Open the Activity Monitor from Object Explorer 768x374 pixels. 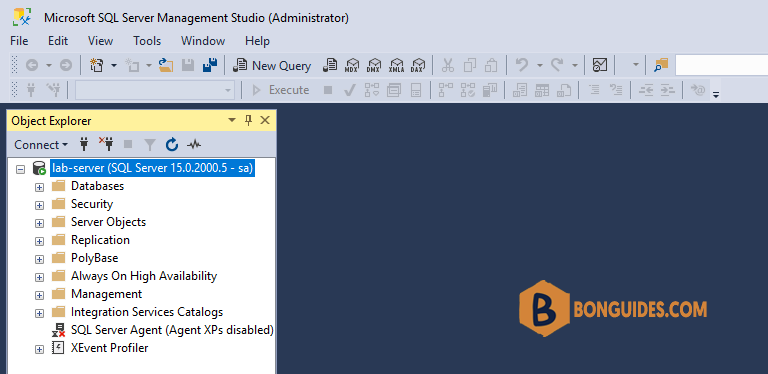(194, 144)
